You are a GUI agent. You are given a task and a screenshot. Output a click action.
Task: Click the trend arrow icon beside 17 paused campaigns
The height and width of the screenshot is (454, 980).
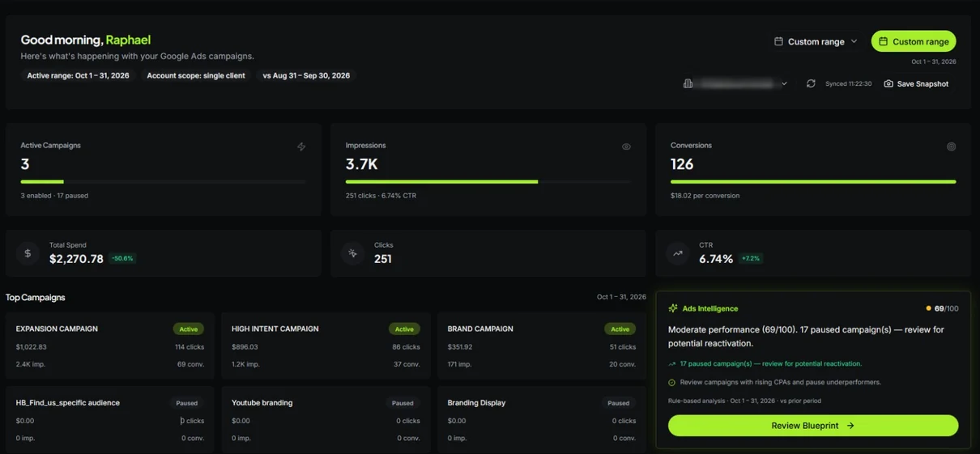tap(672, 364)
